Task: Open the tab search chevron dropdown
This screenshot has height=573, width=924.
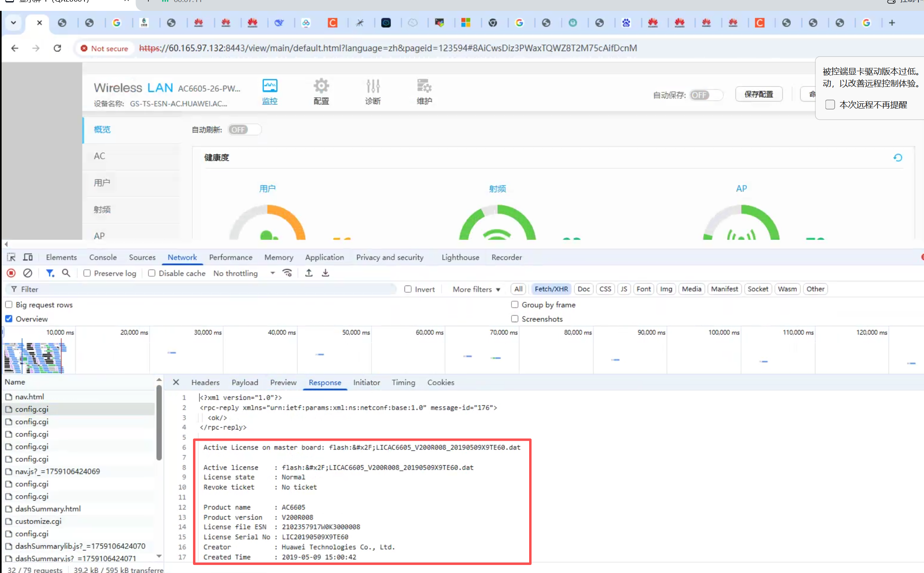Action: click(13, 23)
